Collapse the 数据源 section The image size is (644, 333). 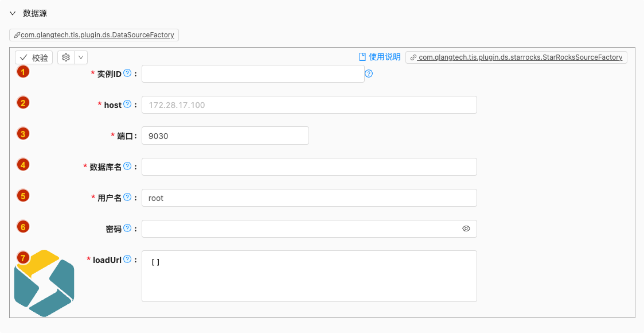(13, 13)
